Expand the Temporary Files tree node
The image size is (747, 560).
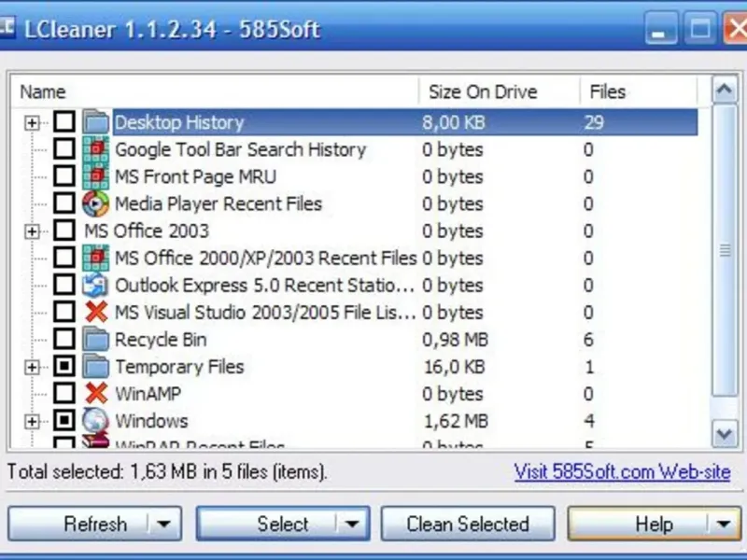pyautogui.click(x=32, y=367)
